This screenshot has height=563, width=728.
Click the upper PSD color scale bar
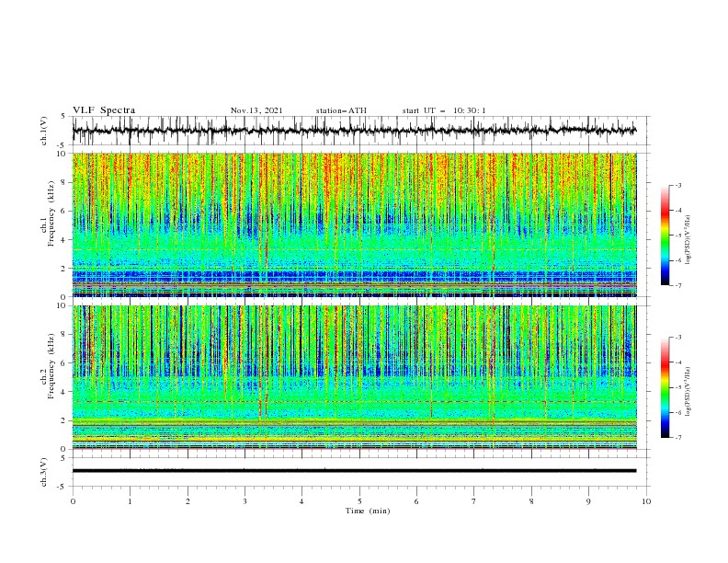coord(665,236)
